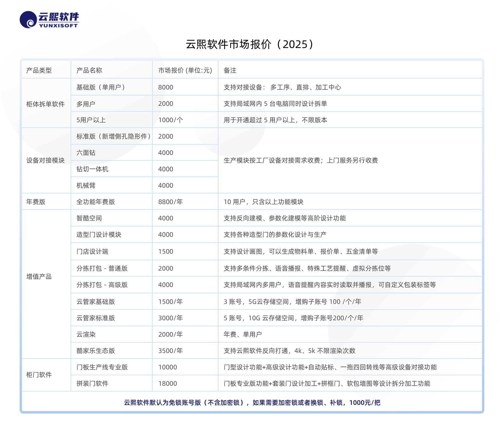Click the Yunxisoft logo
The height and width of the screenshot is (431, 504).
[49, 20]
